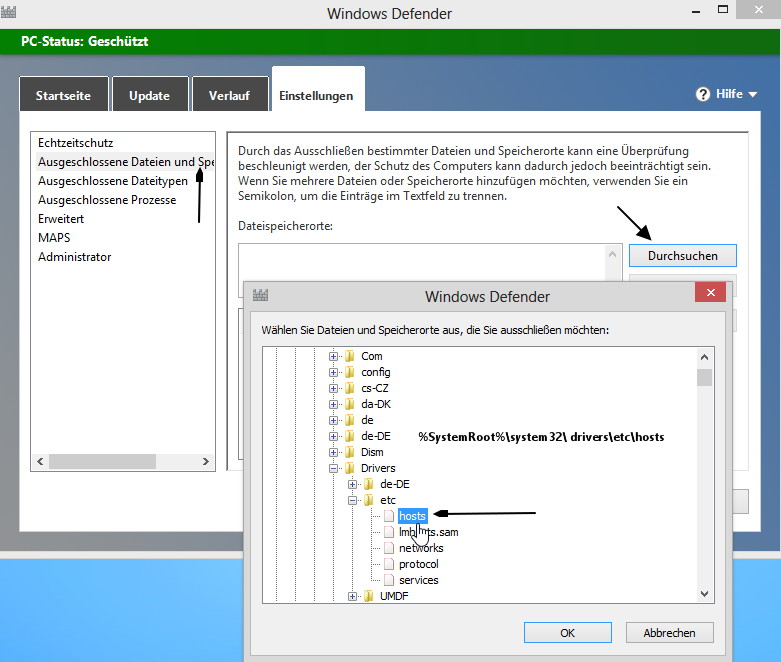This screenshot has width=781, height=662.
Task: Expand the Dism folder node
Action: coord(333,452)
